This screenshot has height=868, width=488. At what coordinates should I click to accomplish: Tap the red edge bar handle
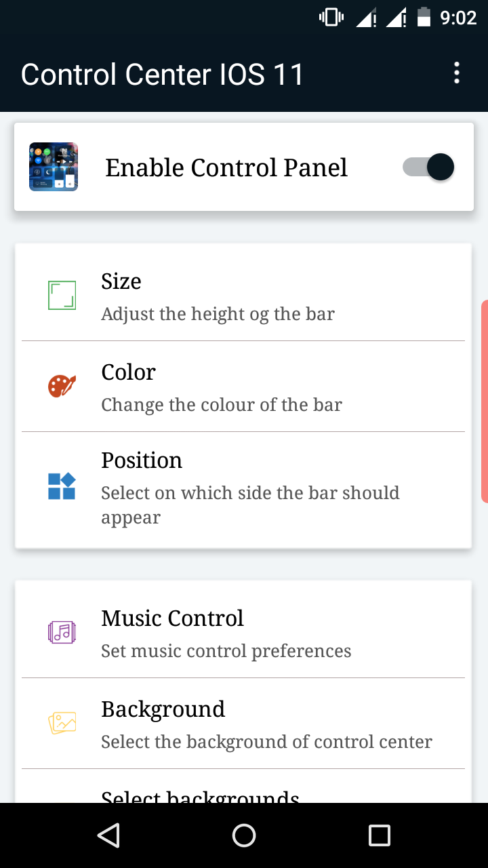click(484, 401)
